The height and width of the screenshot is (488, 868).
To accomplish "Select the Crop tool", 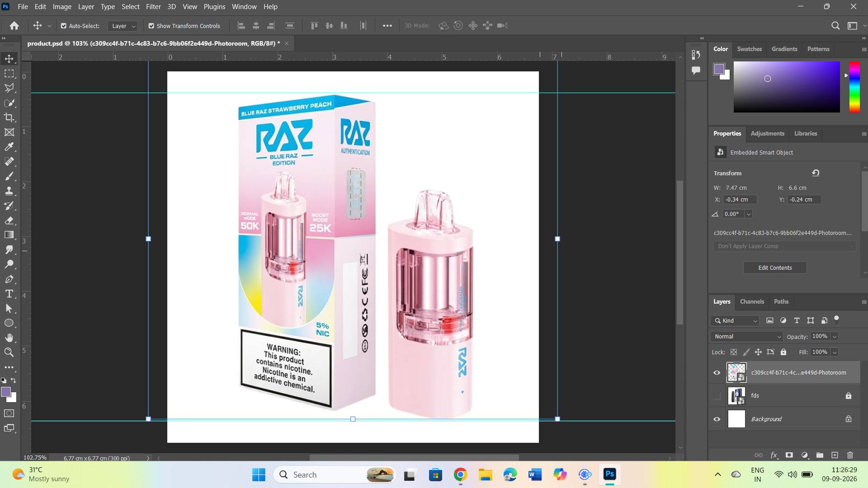I will 9,118.
